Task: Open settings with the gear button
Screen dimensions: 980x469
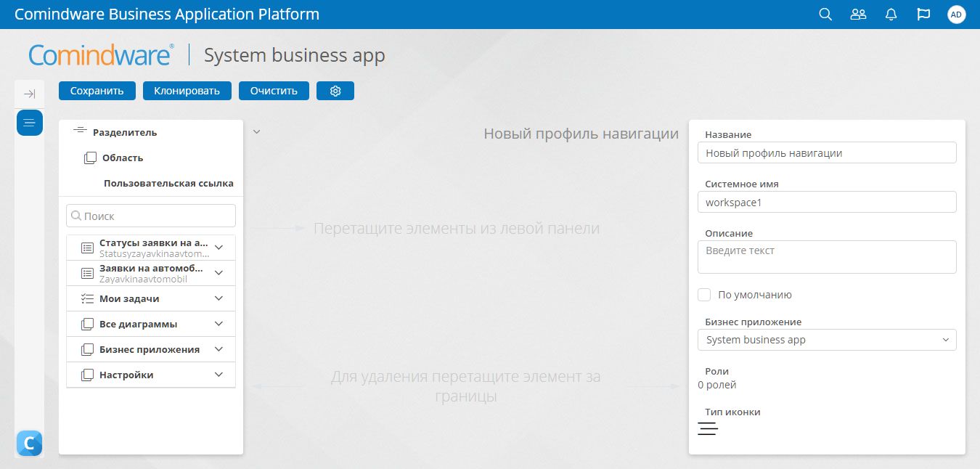Action: pyautogui.click(x=335, y=91)
